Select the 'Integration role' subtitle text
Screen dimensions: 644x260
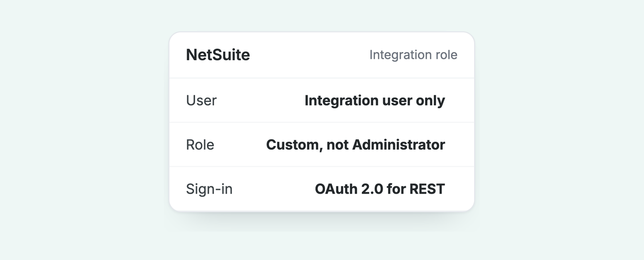pos(413,55)
